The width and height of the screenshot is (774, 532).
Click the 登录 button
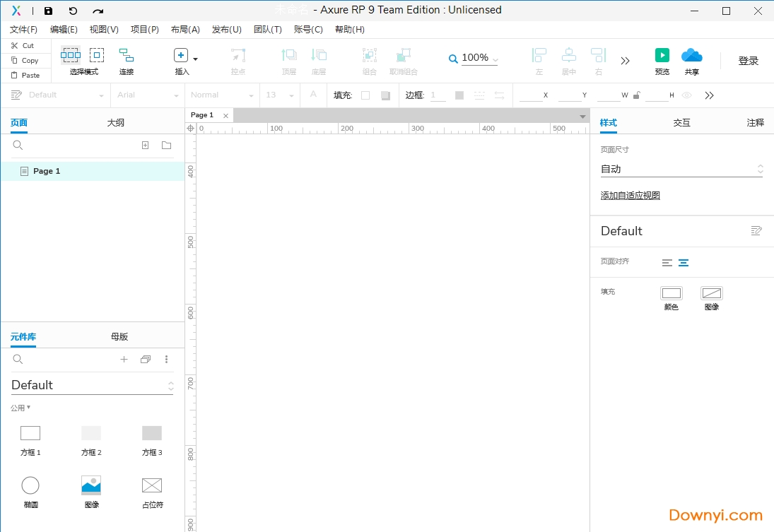point(748,61)
